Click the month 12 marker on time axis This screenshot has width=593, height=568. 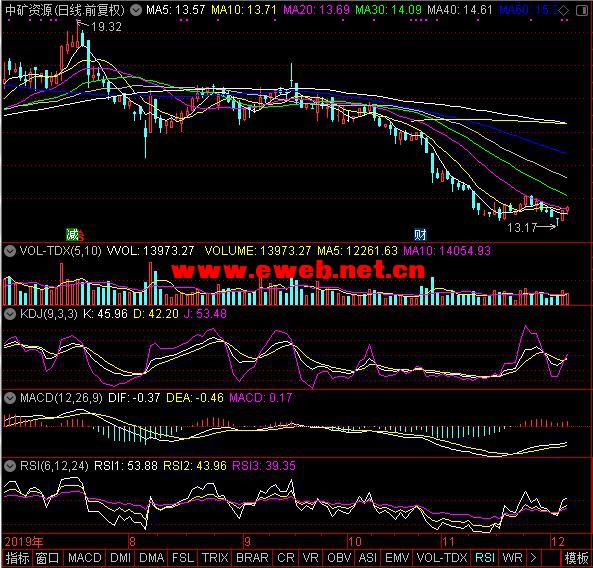tap(558, 542)
